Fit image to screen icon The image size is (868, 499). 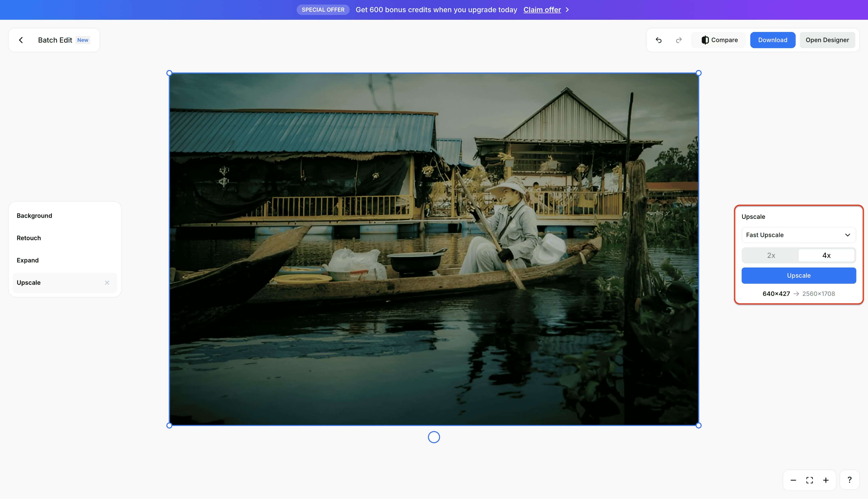click(x=809, y=480)
